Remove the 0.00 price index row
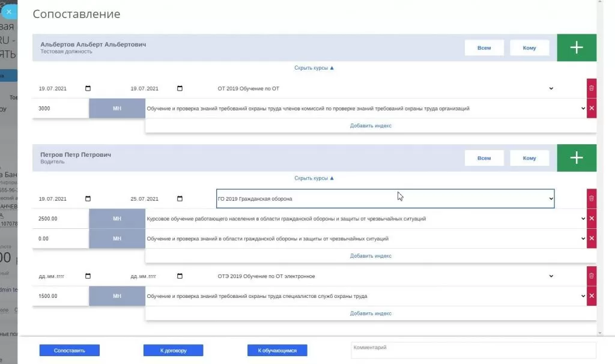 point(591,238)
